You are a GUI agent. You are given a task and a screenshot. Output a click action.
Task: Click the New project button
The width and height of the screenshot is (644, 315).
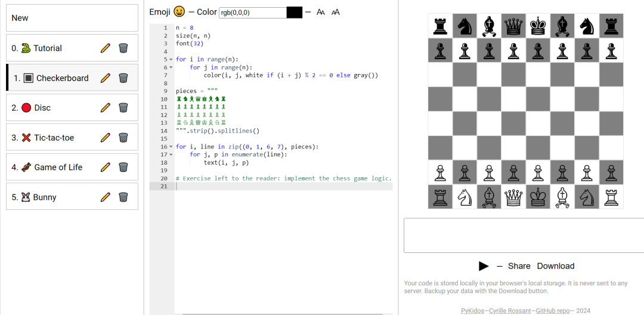point(72,18)
